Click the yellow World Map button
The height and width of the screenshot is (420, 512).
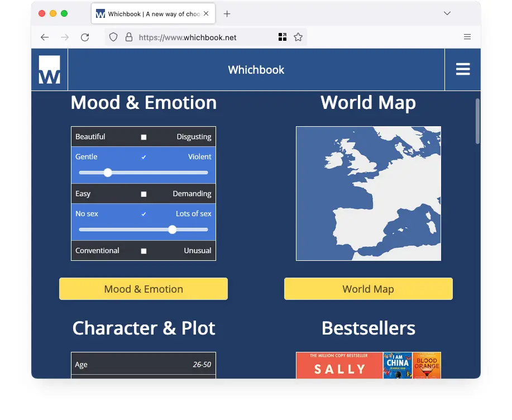point(369,289)
